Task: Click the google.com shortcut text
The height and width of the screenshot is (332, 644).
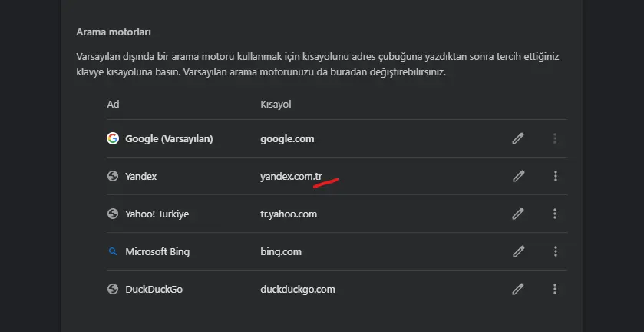Action: [x=287, y=139]
